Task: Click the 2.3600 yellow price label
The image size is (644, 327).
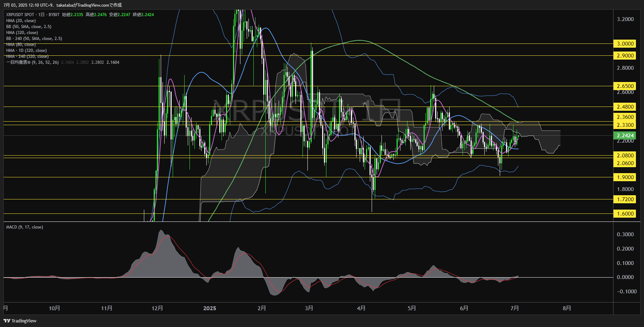Action: tap(625, 117)
